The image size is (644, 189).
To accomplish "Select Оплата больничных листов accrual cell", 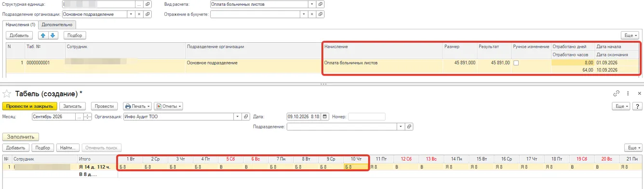I will pyautogui.click(x=383, y=63).
